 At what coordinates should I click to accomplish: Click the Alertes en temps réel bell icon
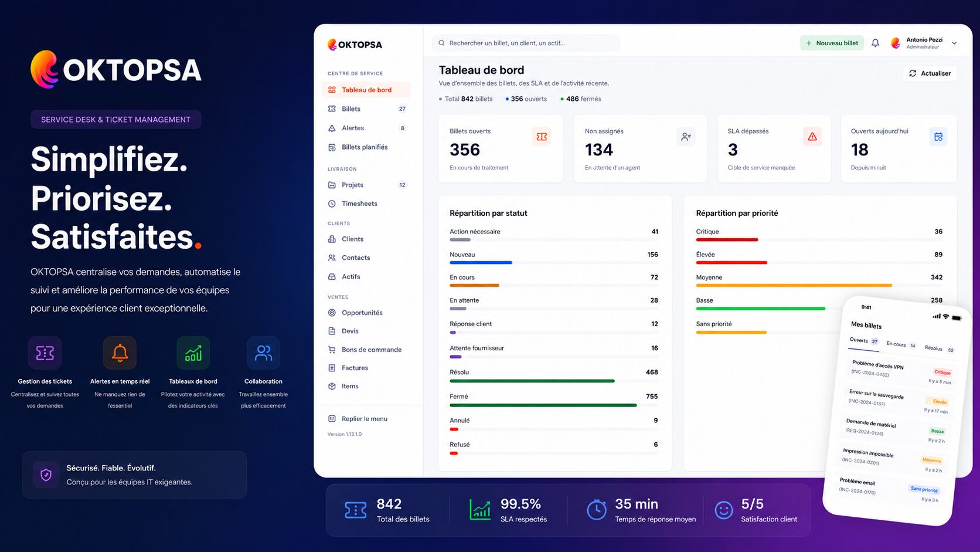[x=120, y=353]
